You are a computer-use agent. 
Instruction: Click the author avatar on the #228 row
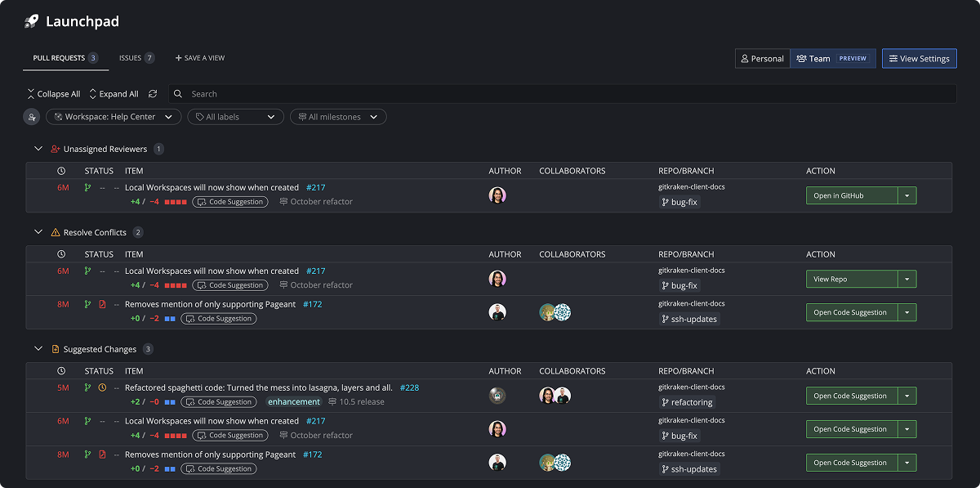(x=497, y=396)
